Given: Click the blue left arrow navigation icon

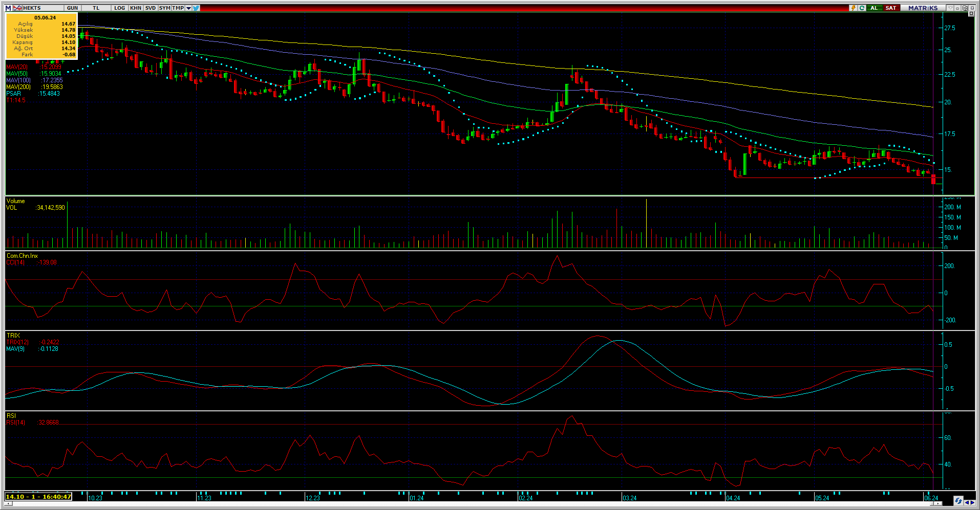Looking at the screenshot, I should point(967,502).
